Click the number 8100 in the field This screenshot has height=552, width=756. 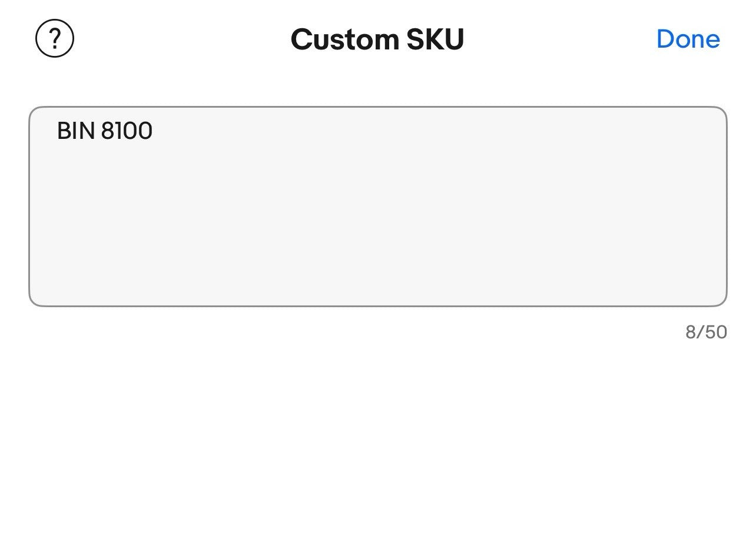click(x=127, y=131)
